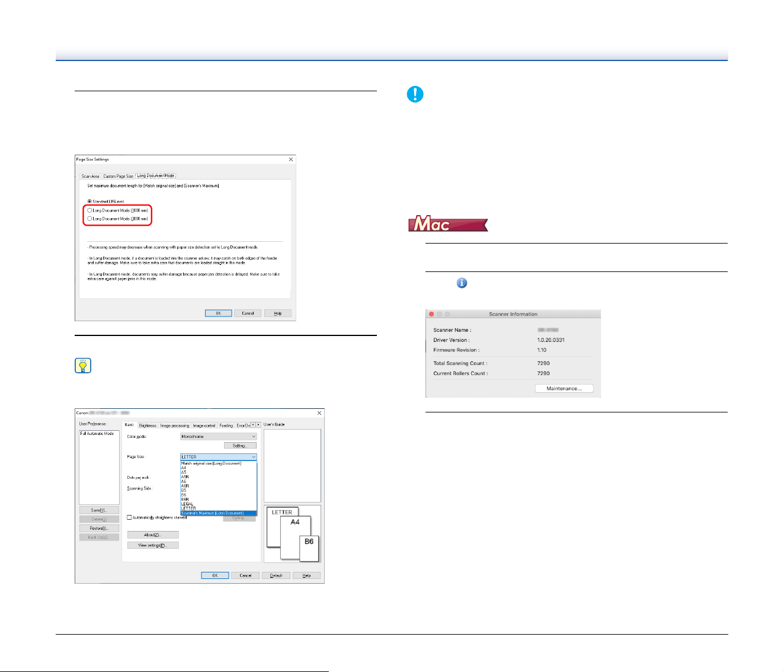Select the Long Document Mode tab
This screenshot has height=672, width=784.
click(156, 175)
